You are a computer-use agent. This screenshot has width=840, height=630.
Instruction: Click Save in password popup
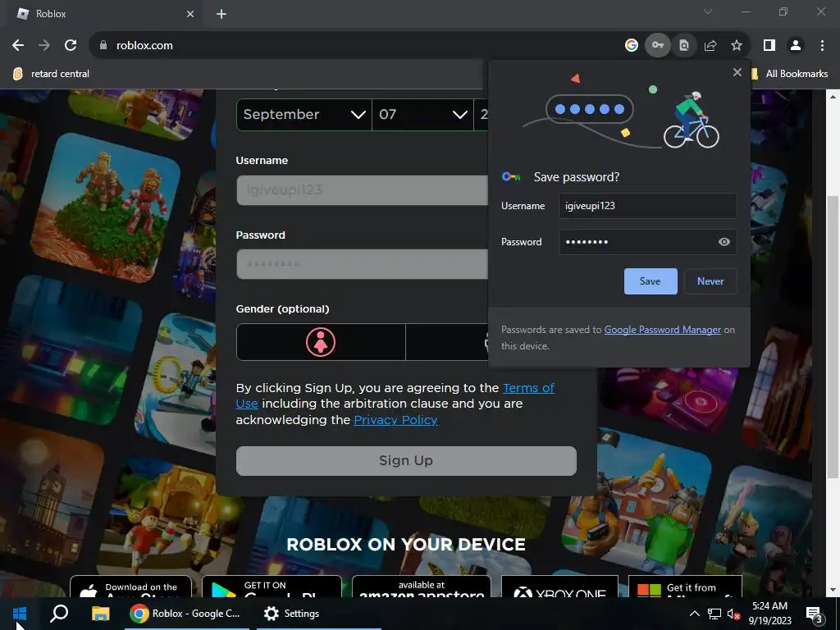pyautogui.click(x=651, y=281)
